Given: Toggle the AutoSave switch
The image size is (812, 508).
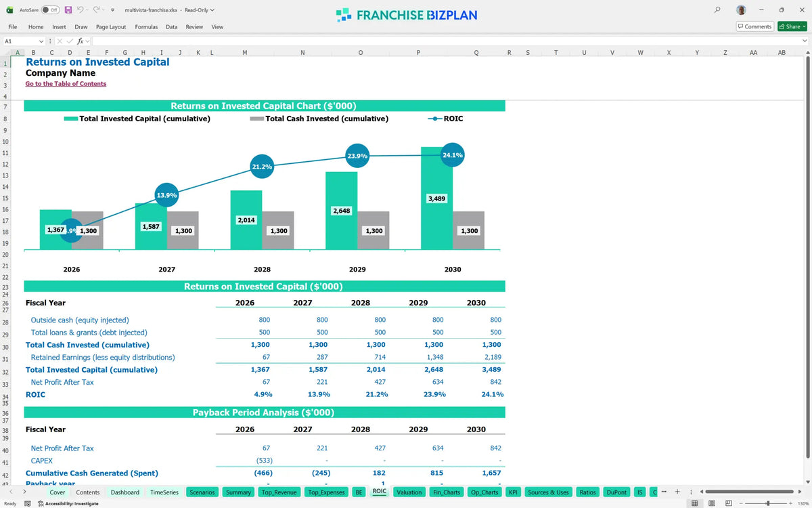Looking at the screenshot, I should pos(50,10).
